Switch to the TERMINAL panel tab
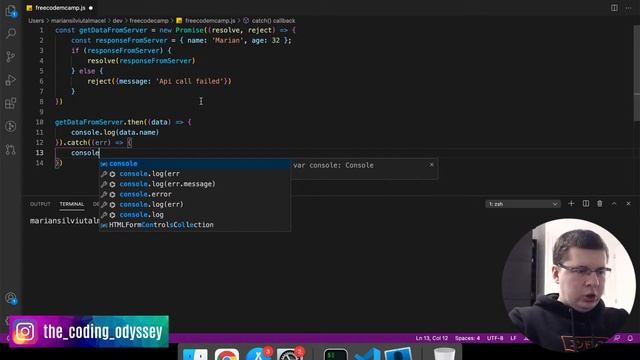Screen dimensions: 640x360 [x=72, y=204]
